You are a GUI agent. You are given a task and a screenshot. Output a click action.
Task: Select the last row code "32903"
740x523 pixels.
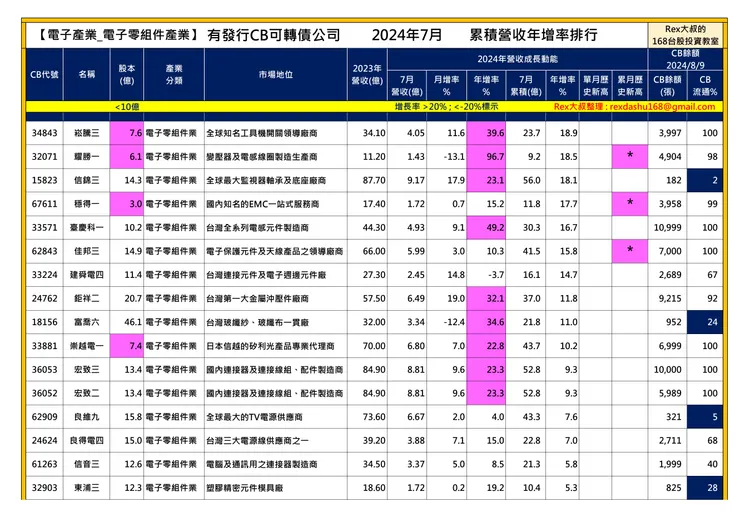(x=44, y=488)
